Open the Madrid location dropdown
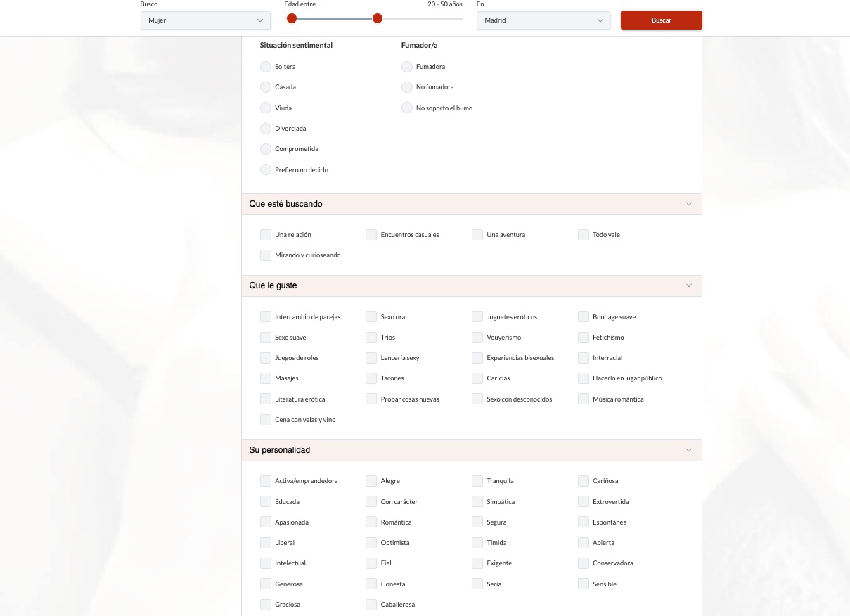 click(x=543, y=20)
